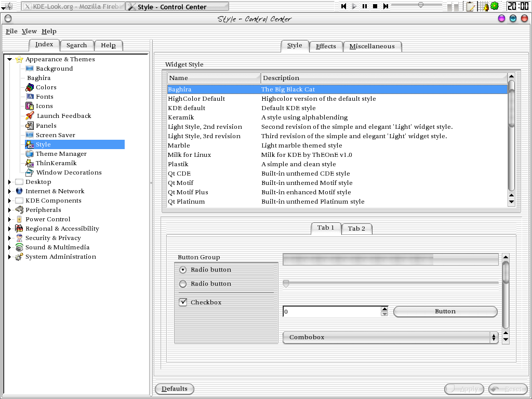The width and height of the screenshot is (532, 399).
Task: Open the clipboard notepad tray icon
Action: point(470,6)
